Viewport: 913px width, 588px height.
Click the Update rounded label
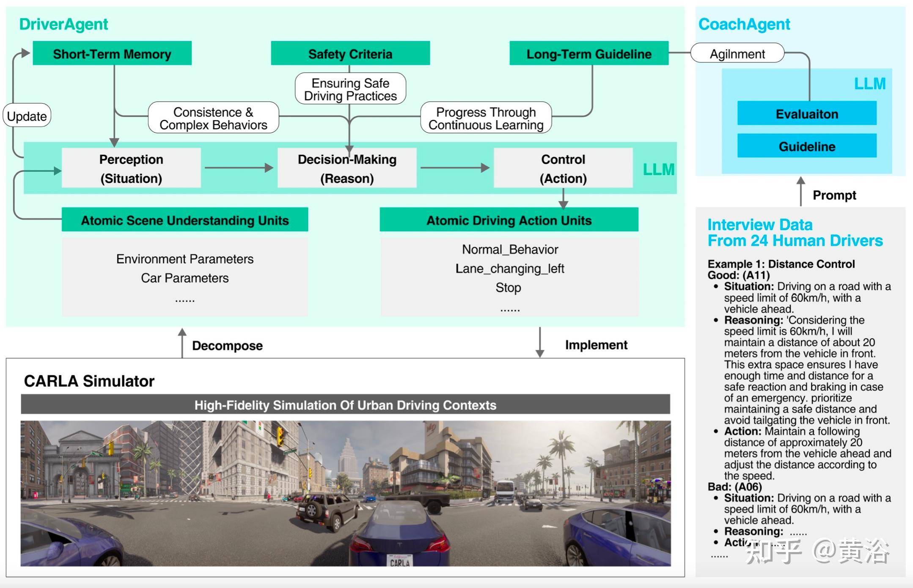point(27,116)
